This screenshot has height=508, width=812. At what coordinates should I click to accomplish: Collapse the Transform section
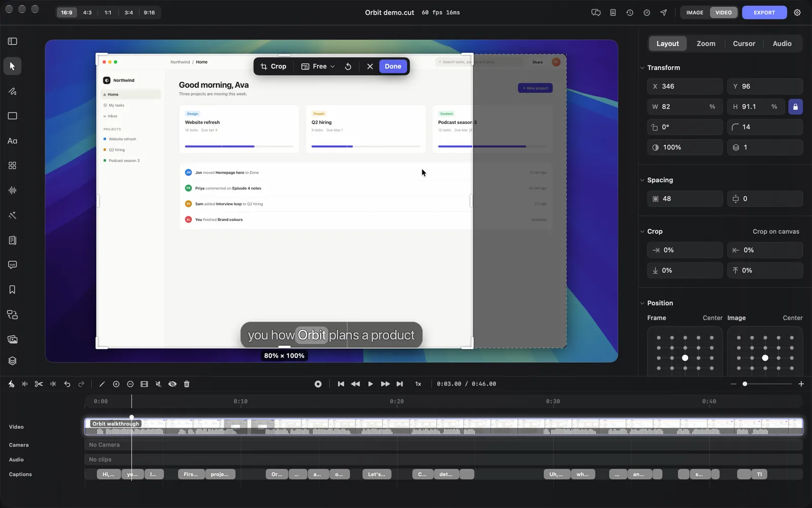pyautogui.click(x=642, y=68)
